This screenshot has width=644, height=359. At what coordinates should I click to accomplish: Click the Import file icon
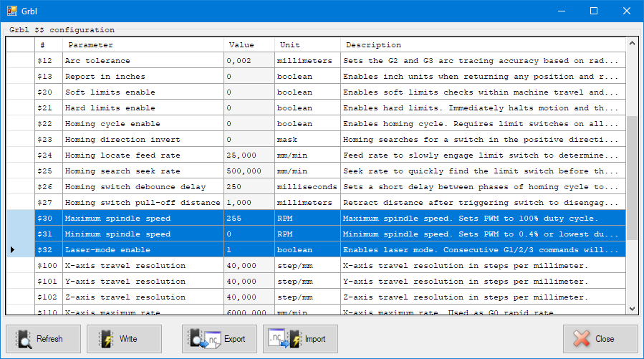click(x=281, y=339)
